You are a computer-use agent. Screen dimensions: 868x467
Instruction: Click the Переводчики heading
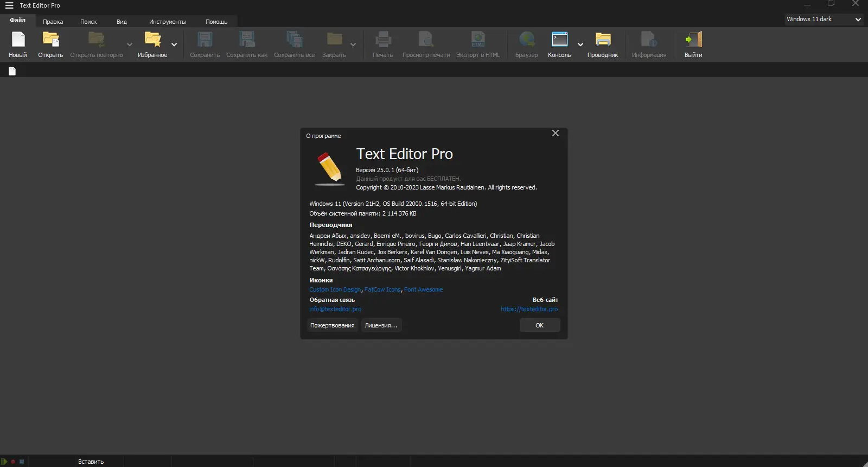click(x=331, y=225)
